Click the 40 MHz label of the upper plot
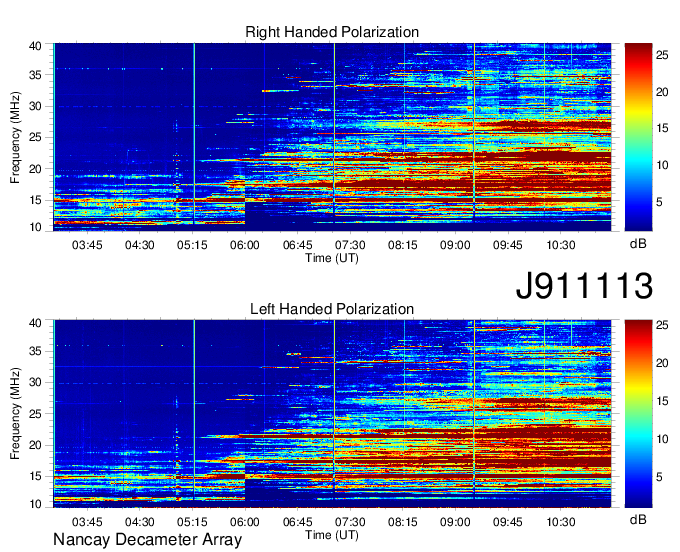This screenshot has width=680, height=552. pyautogui.click(x=35, y=46)
